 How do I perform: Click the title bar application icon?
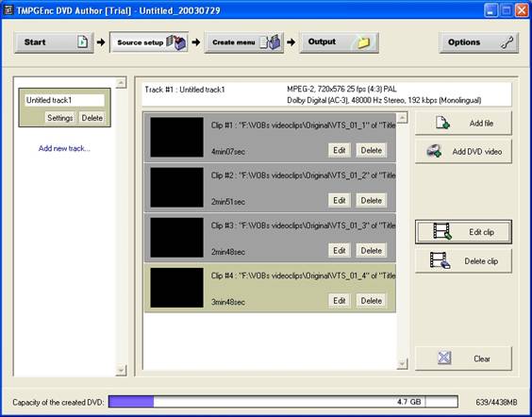pyautogui.click(x=8, y=10)
